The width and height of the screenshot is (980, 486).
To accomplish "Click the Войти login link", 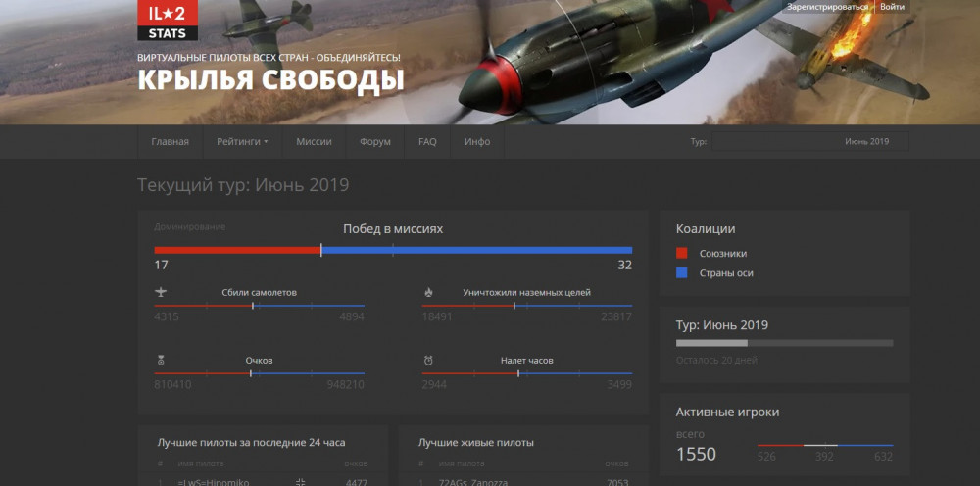I will click(x=892, y=7).
